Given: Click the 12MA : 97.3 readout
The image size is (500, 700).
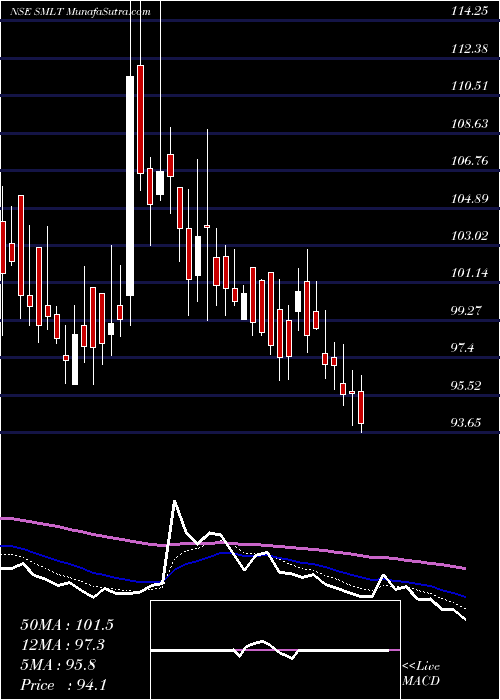Looking at the screenshot, I should click(63, 645).
